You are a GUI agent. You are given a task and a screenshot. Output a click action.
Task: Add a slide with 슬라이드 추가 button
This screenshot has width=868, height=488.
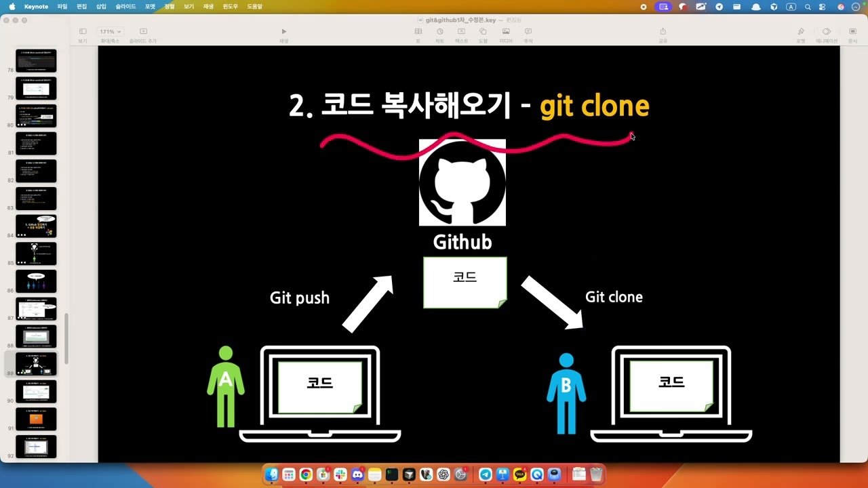(143, 32)
